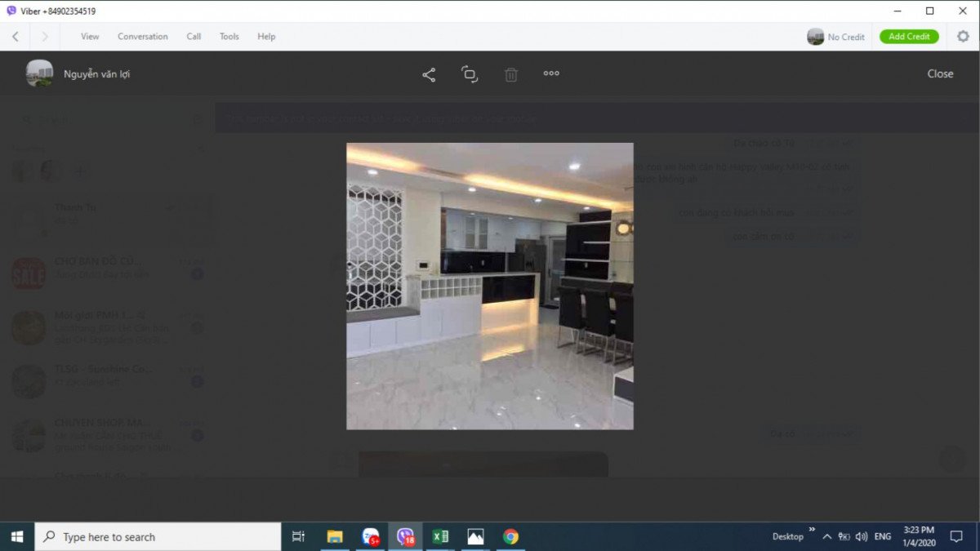
Task: Share the opened photo
Action: click(x=429, y=74)
